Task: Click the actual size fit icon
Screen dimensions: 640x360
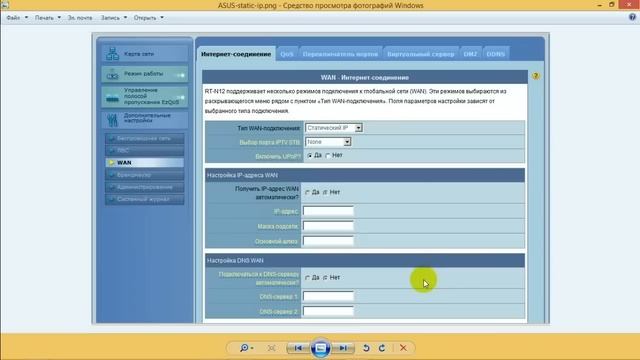Action: click(271, 348)
